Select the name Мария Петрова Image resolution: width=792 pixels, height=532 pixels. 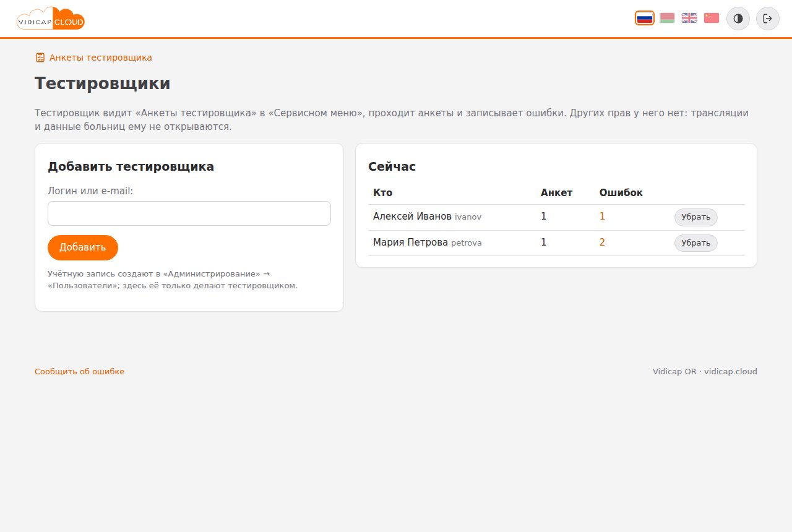pos(410,242)
